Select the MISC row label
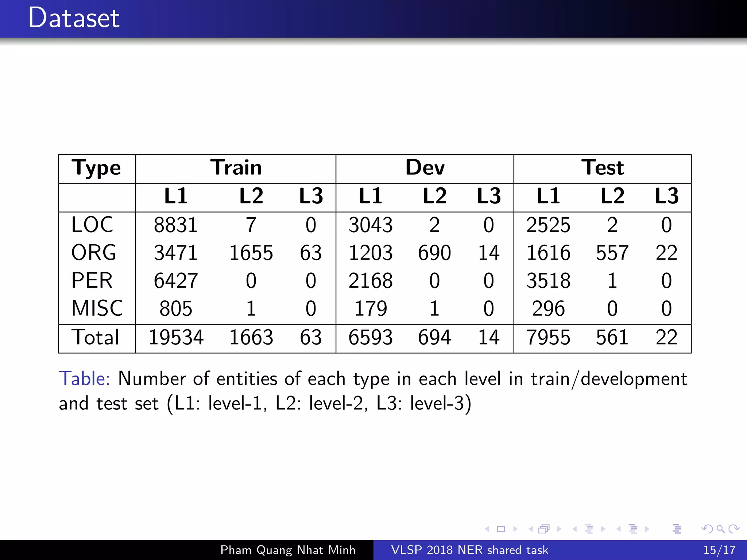The width and height of the screenshot is (747, 560). (97, 308)
